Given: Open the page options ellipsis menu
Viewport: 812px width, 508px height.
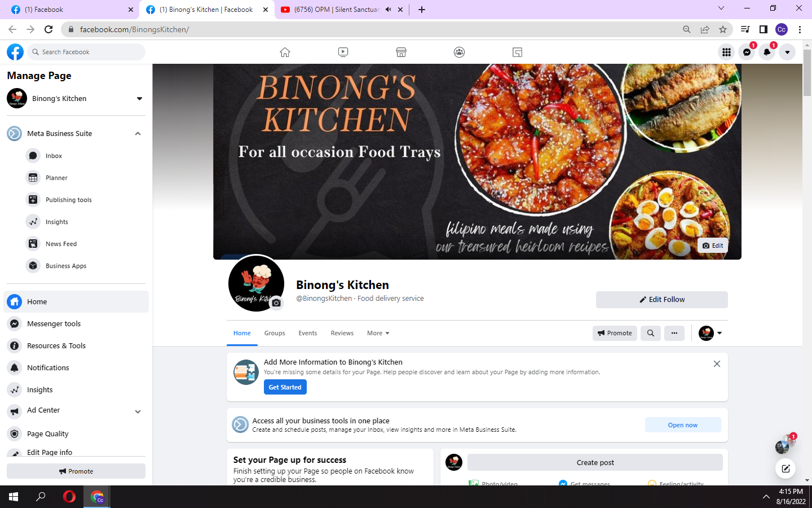Looking at the screenshot, I should tap(674, 333).
